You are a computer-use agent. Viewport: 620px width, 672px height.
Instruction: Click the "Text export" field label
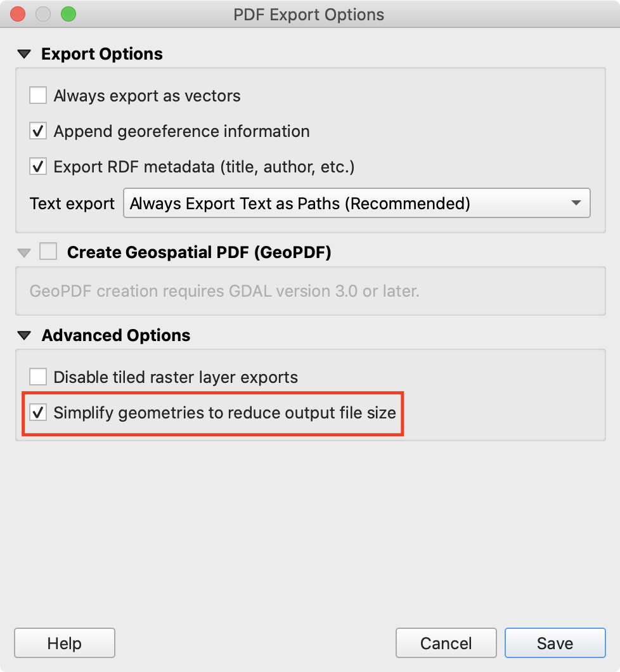(x=72, y=204)
